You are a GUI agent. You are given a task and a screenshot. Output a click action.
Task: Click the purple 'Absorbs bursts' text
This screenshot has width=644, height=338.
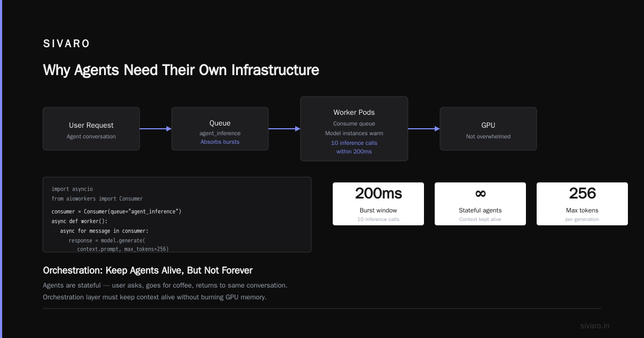point(220,142)
